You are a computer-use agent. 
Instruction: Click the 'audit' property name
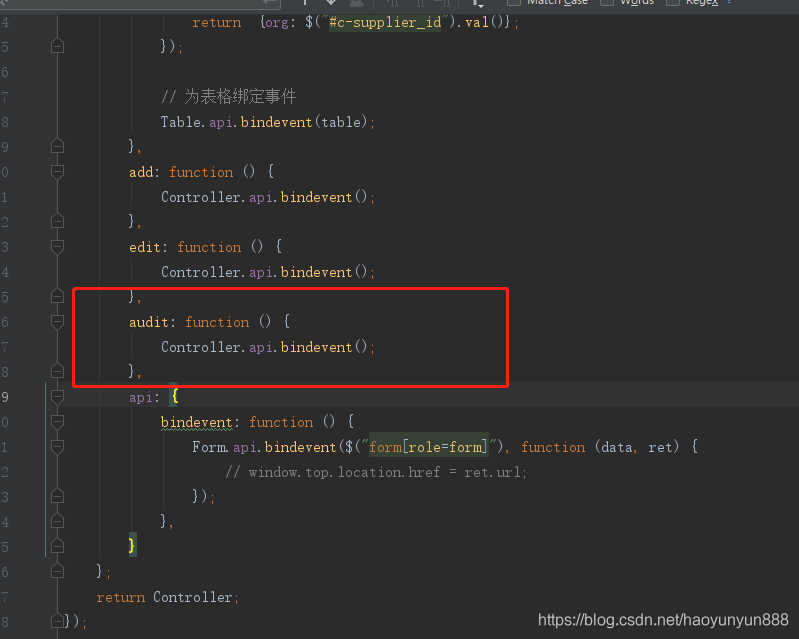point(149,322)
